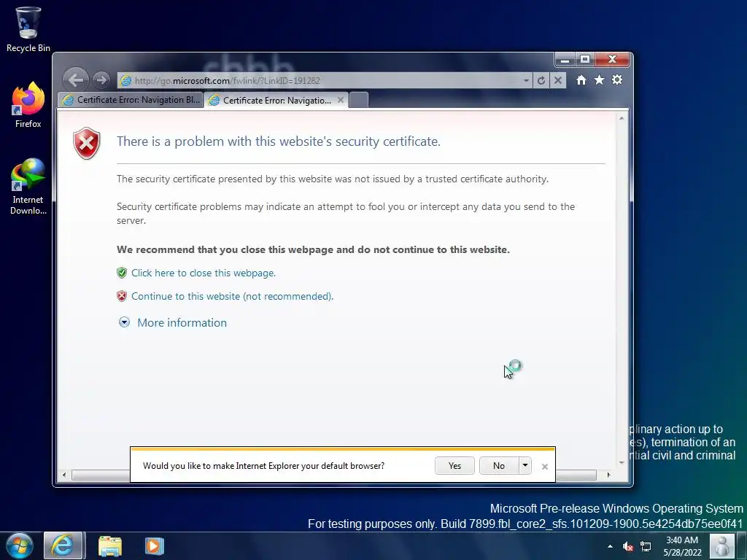Open the Recycle Bin desktop icon
Image resolution: width=747 pixels, height=560 pixels.
[x=28, y=29]
